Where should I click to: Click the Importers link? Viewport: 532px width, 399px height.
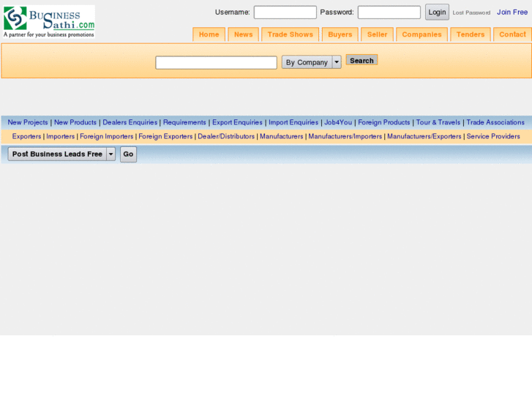click(x=61, y=136)
